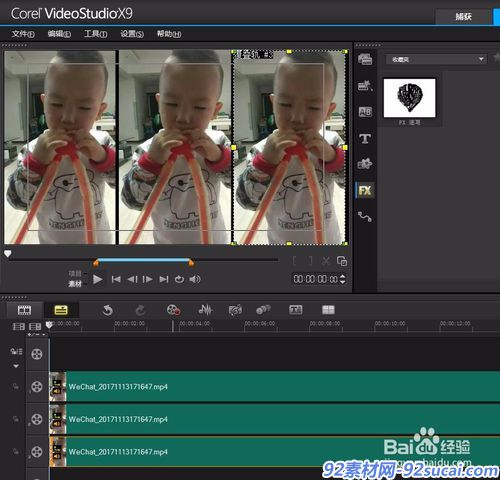Image resolution: width=500 pixels, height=480 pixels.
Task: Switch preview to Project mode
Action: (x=75, y=274)
